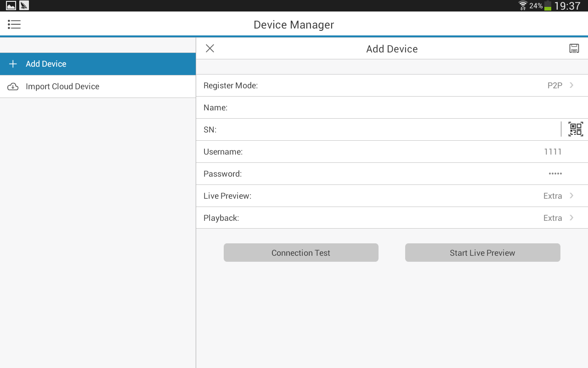Tap the battery indicator icon
Screen dimensions: 588x368
pyautogui.click(x=548, y=6)
